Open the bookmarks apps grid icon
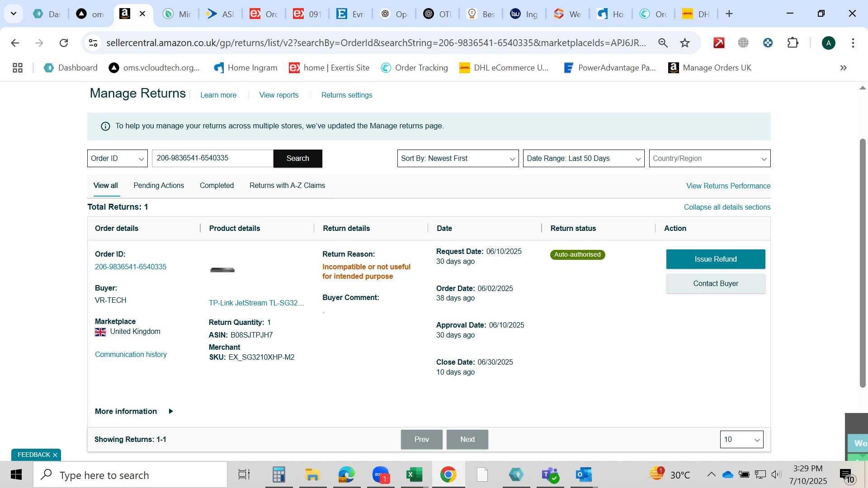 pyautogui.click(x=18, y=68)
